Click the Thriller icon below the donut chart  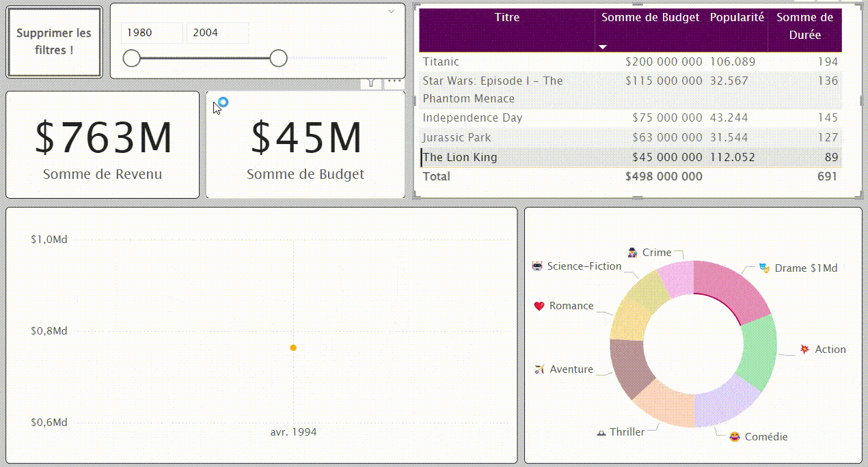pos(600,431)
